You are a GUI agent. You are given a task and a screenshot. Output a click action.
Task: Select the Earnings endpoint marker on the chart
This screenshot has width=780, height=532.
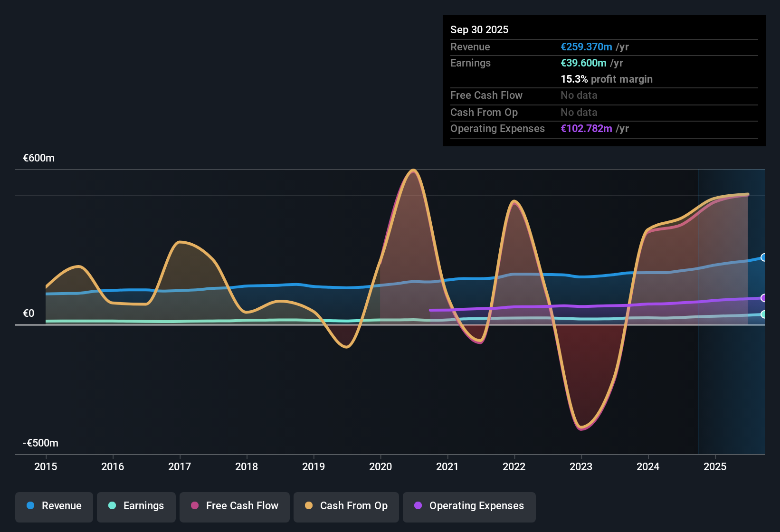click(763, 314)
